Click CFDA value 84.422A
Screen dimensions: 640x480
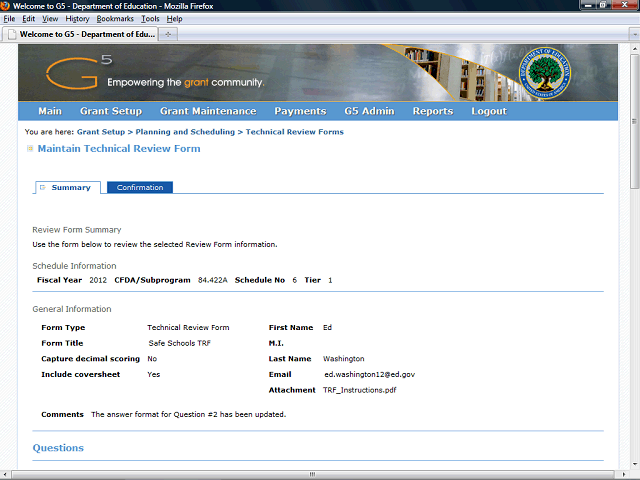click(x=213, y=280)
